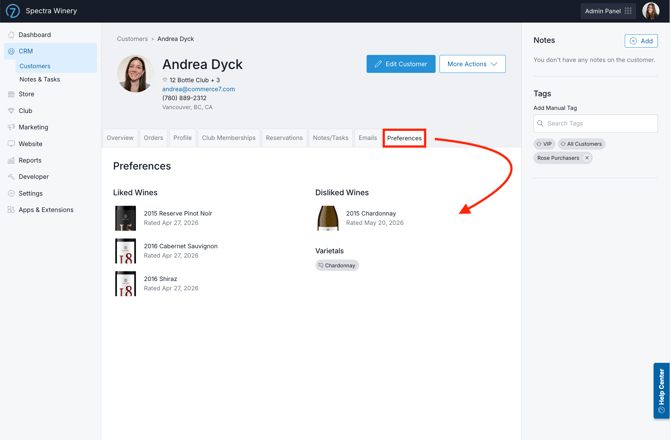Add a new customer note
Image resolution: width=670 pixels, height=440 pixels.
pyautogui.click(x=641, y=41)
